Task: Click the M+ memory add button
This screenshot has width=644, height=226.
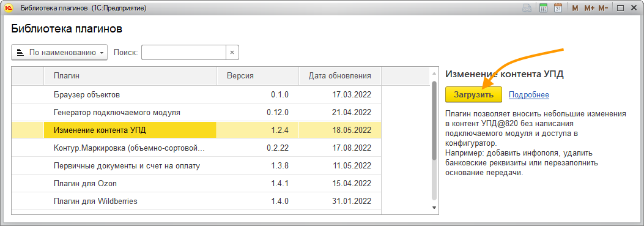Action: point(590,8)
